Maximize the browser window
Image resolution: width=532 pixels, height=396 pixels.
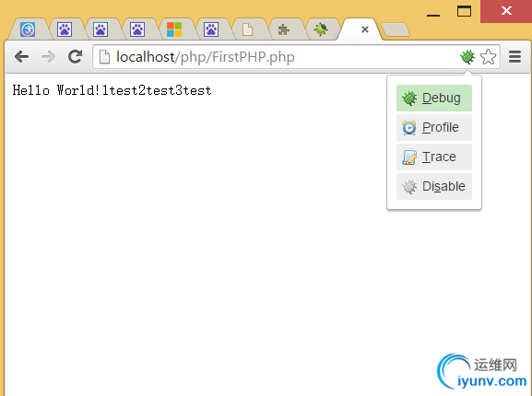(x=464, y=11)
